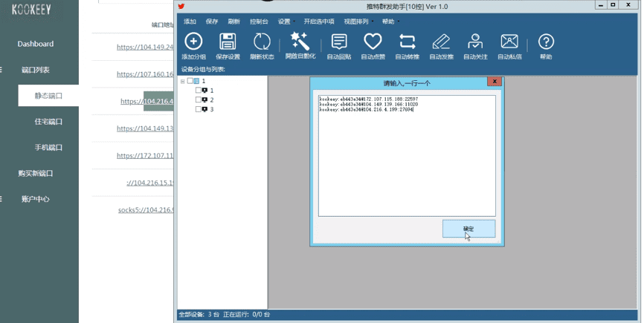Open Dashboard in the Kookeey sidebar

point(35,44)
